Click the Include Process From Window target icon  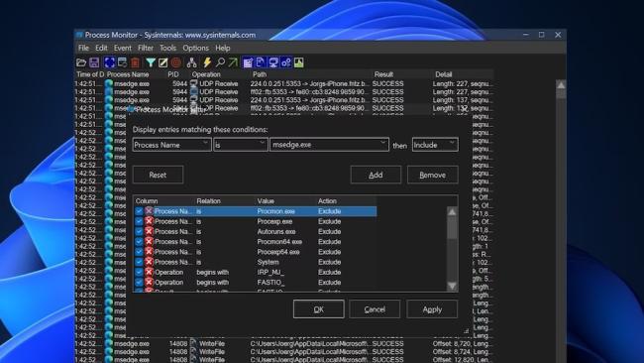point(176,62)
